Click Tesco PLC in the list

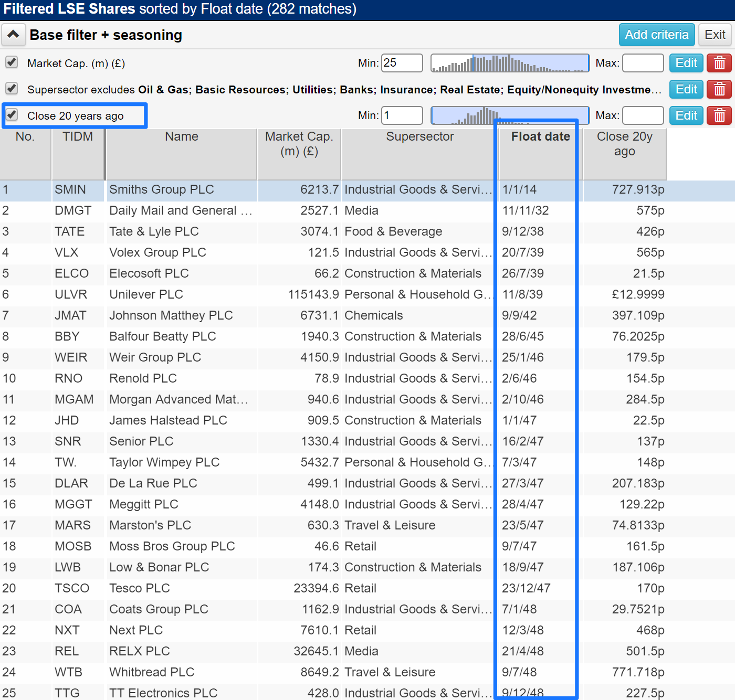[x=140, y=588]
